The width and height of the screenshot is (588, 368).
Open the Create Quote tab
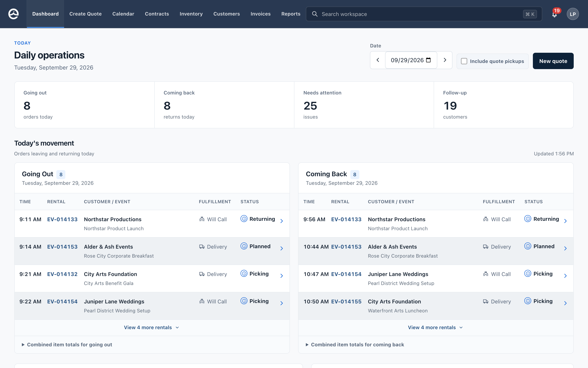coord(86,14)
